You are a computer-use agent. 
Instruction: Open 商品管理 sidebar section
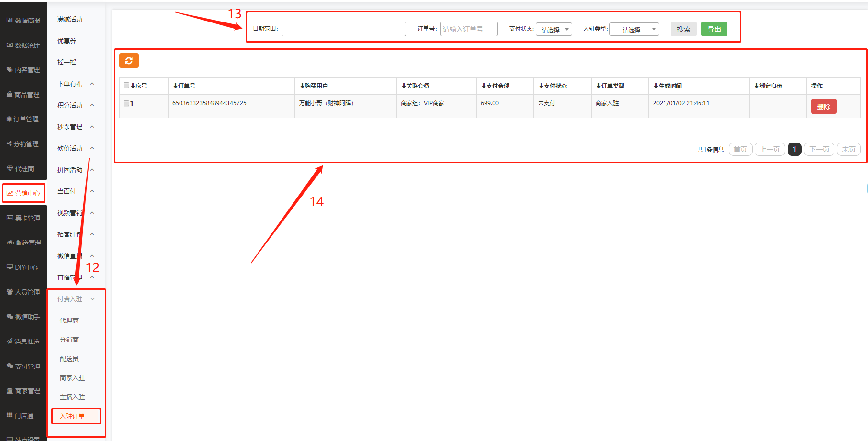(23, 95)
